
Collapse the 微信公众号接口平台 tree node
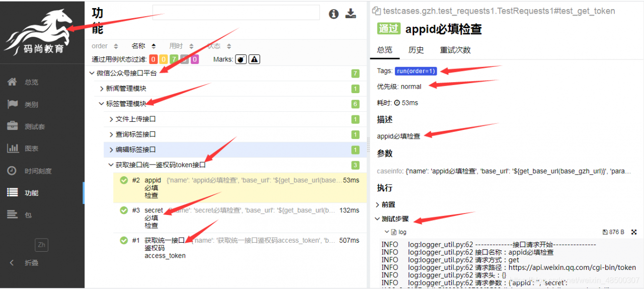tap(92, 74)
